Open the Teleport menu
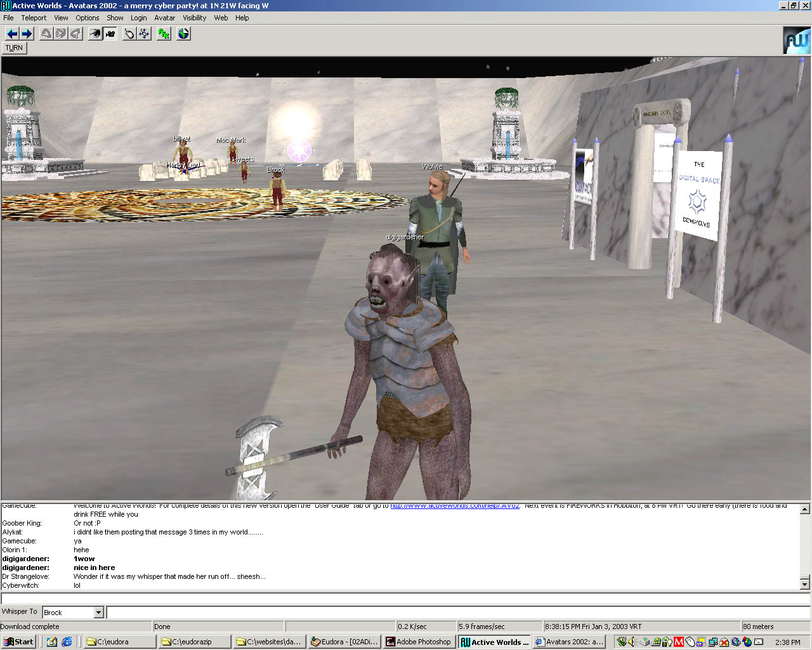 pyautogui.click(x=34, y=18)
